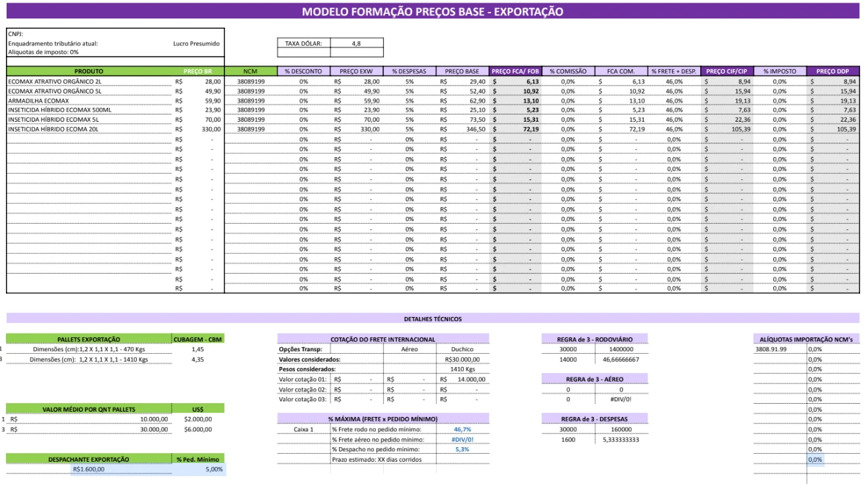Select the PREÇO CIF/CIP column header
Screen dimensions: 868x488
click(727, 71)
